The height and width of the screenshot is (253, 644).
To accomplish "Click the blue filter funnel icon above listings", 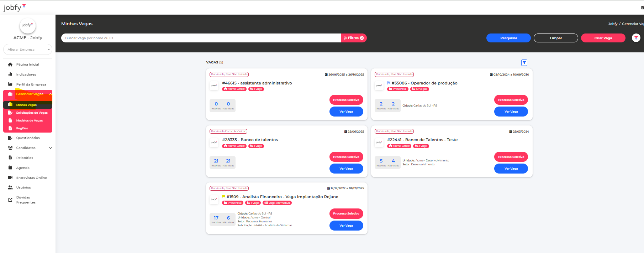I will coord(524,63).
